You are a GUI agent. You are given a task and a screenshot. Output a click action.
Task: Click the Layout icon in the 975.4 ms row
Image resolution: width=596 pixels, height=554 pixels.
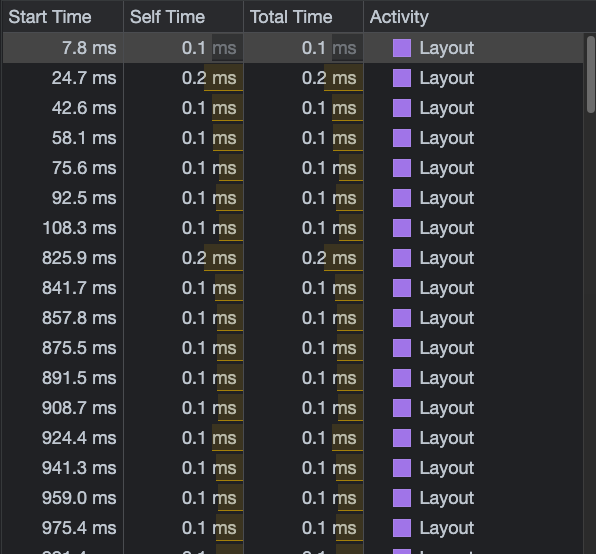pyautogui.click(x=402, y=528)
